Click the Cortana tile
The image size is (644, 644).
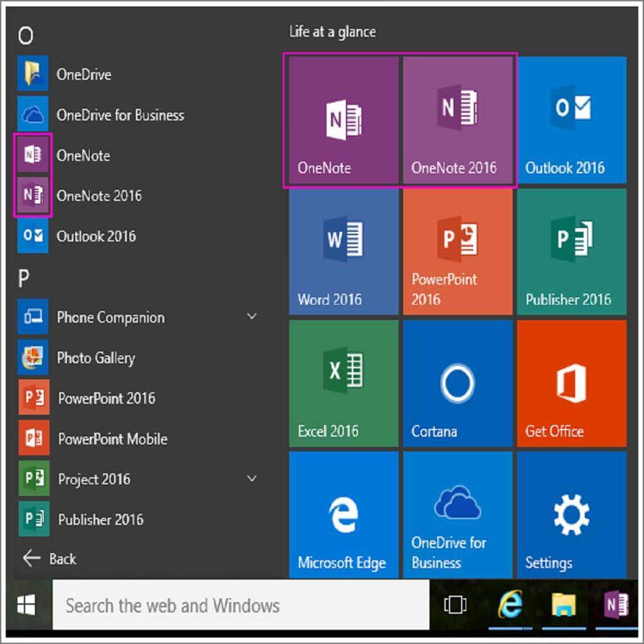click(x=457, y=384)
